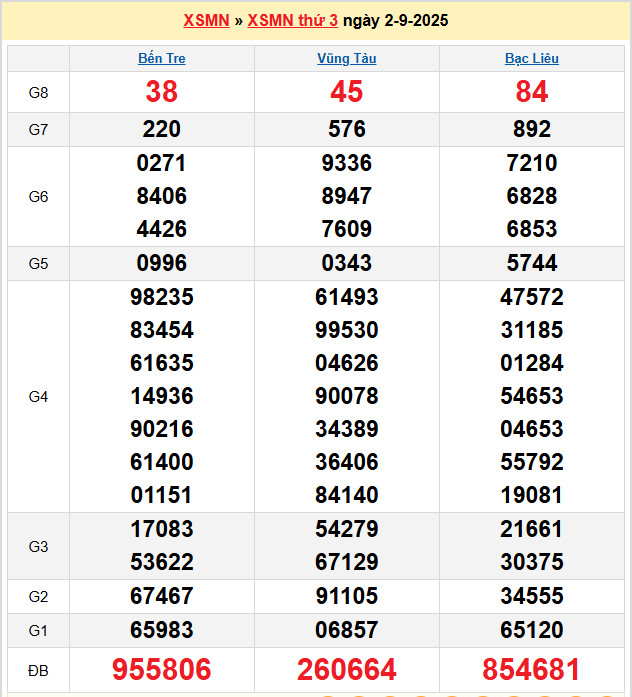
Task: Click G4 number 36406
Action: [x=347, y=462]
